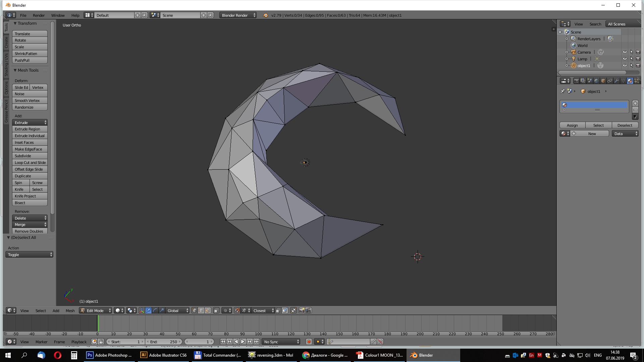The image size is (644, 362).
Task: Open the Edit Mode dropdown
Action: point(96,310)
